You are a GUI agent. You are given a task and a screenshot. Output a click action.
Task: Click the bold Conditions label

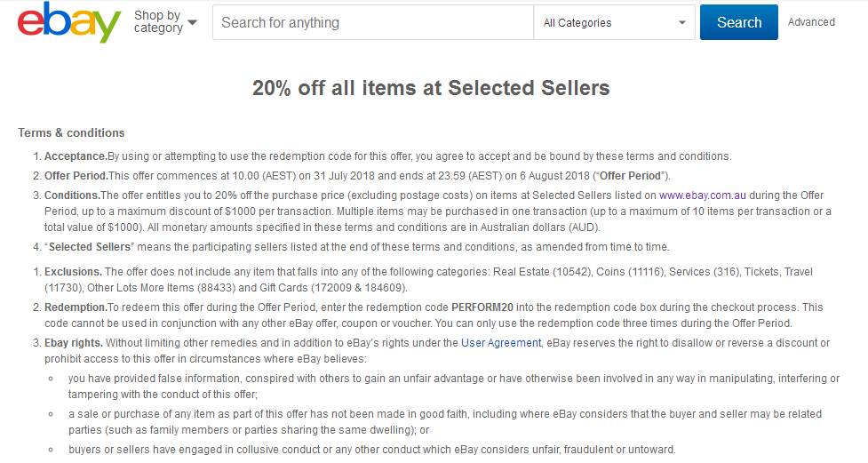pyautogui.click(x=73, y=196)
